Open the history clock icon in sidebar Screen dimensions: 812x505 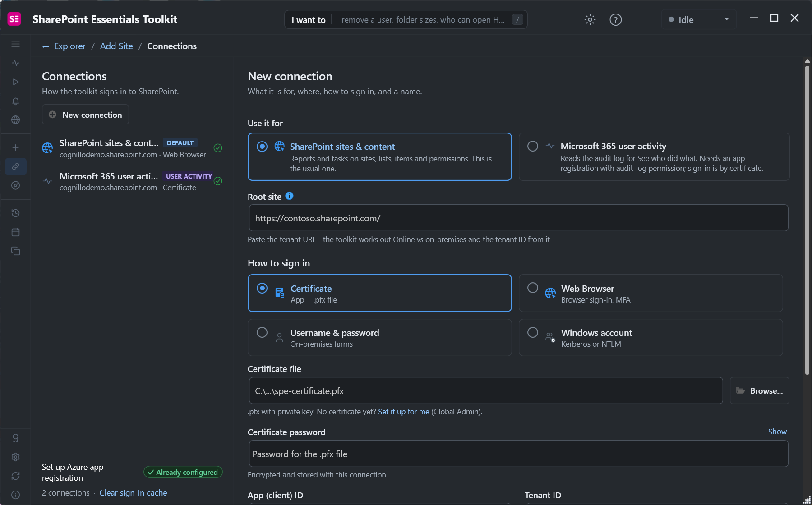click(15, 213)
